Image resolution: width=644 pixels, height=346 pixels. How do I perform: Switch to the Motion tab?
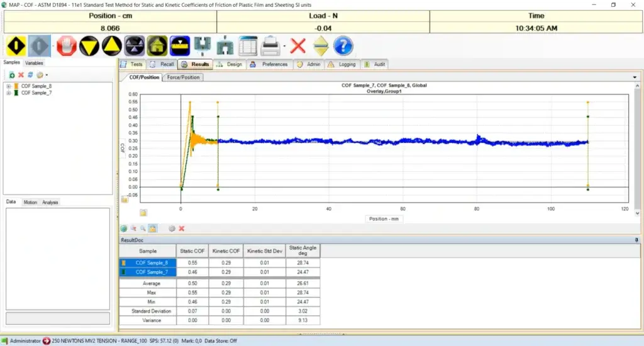click(x=30, y=202)
